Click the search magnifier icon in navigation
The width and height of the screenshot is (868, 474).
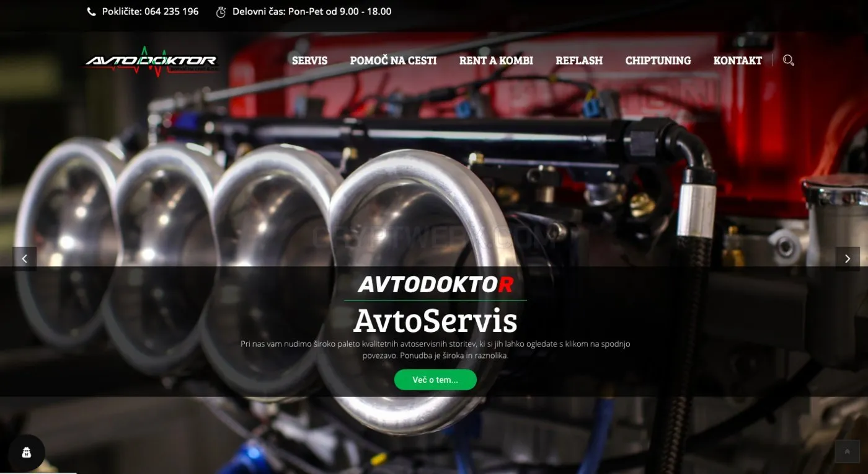point(788,60)
